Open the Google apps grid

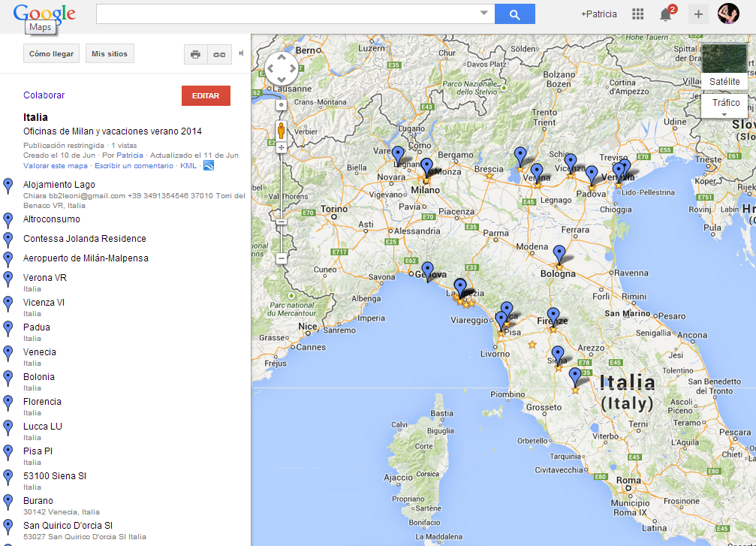[x=638, y=14]
